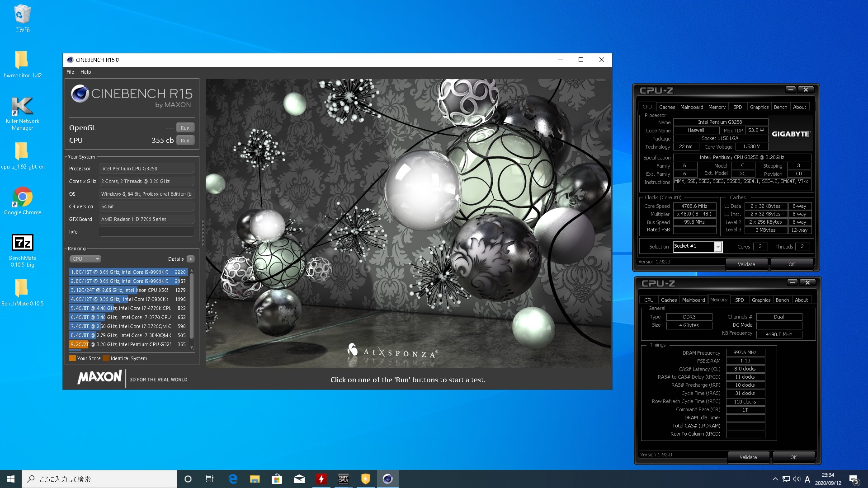Viewport: 868px width, 488px height.
Task: Select ranking row 3 Xeon CPU score 1279
Action: point(128,290)
